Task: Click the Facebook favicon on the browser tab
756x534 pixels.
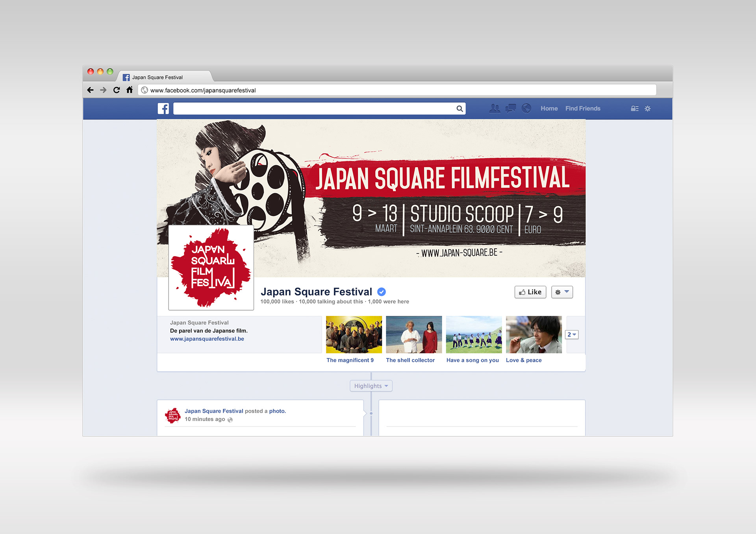Action: [x=126, y=78]
